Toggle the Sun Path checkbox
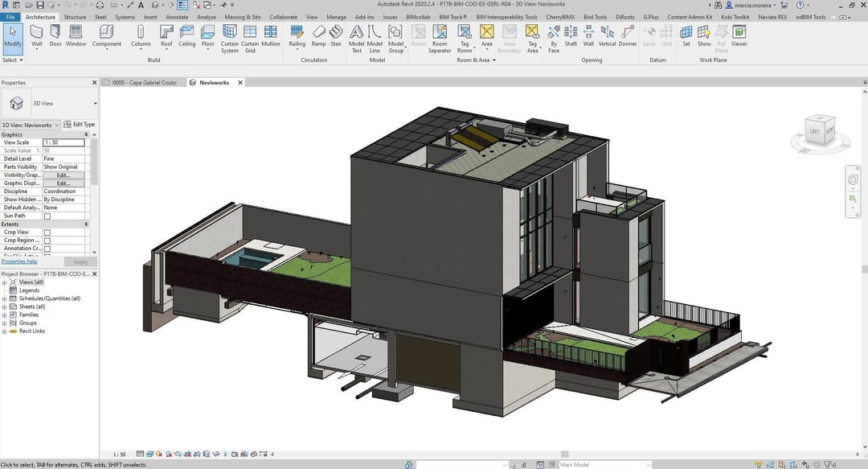Viewport: 868px width, 469px height. tap(47, 216)
